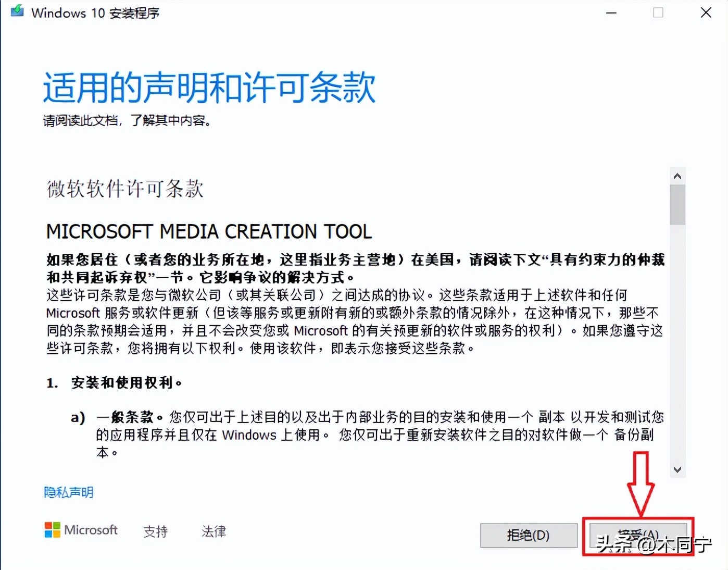Click the 拒绝(D) decline button
728x570 pixels.
coord(529,535)
